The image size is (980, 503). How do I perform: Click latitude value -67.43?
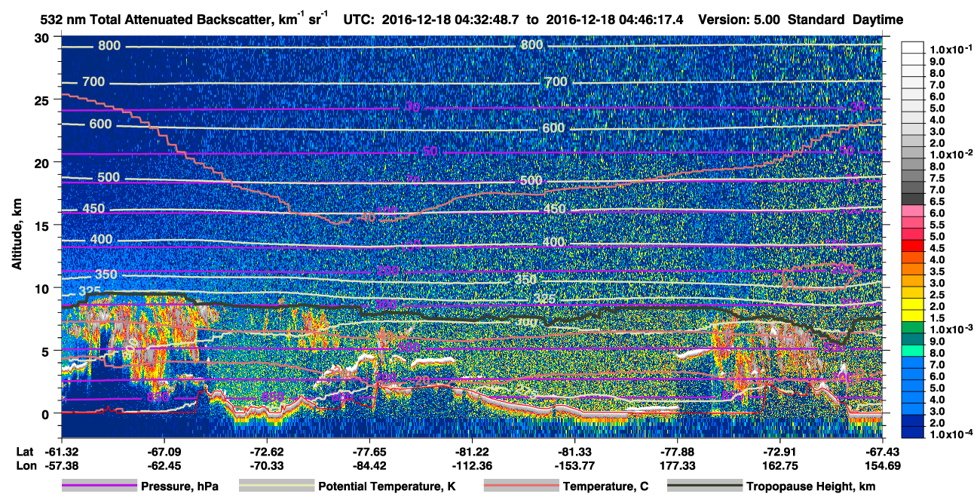click(882, 452)
